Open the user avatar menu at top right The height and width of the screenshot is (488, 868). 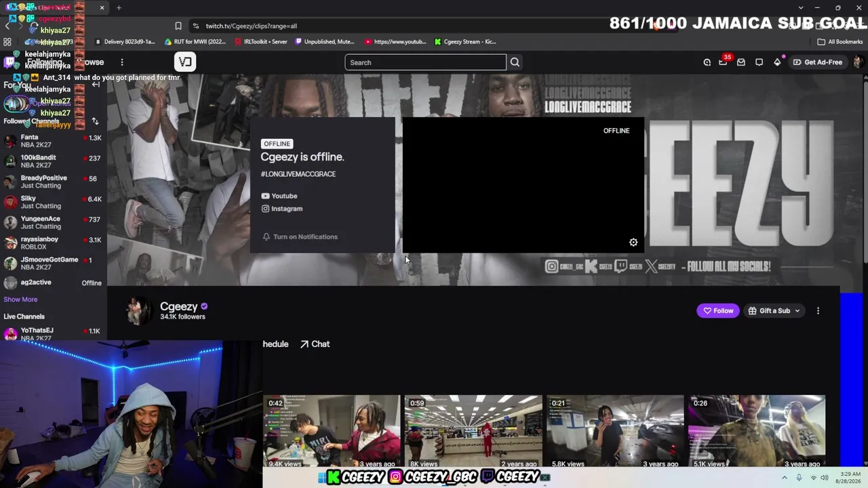(x=858, y=62)
